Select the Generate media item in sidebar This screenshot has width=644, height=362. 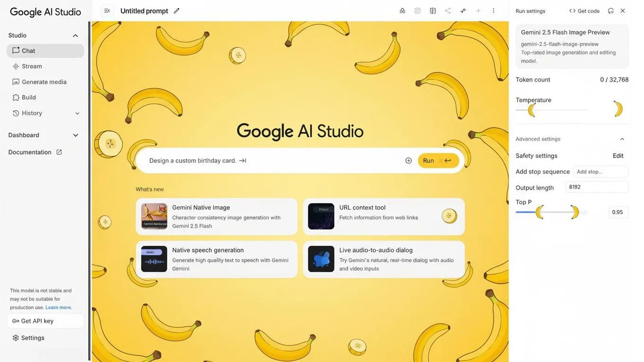[x=44, y=81]
